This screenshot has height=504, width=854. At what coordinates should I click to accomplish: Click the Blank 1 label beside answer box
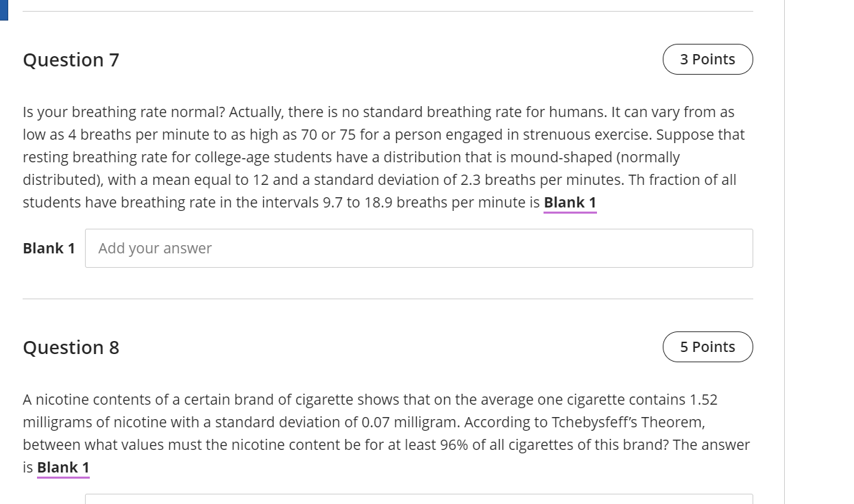[x=49, y=248]
